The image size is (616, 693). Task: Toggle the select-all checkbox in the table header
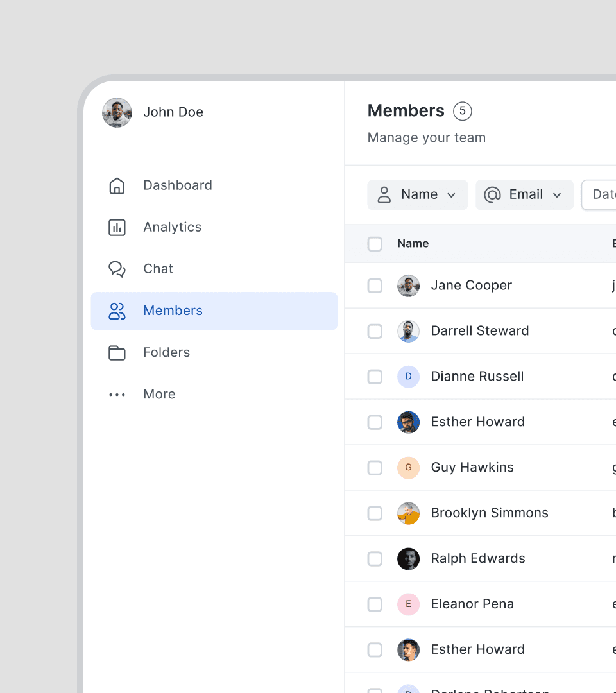[375, 244]
